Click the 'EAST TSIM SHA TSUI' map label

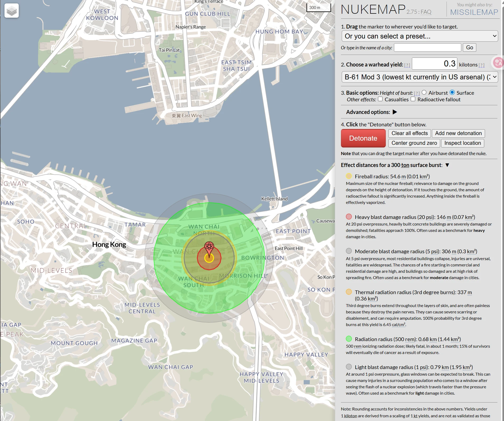(236, 66)
